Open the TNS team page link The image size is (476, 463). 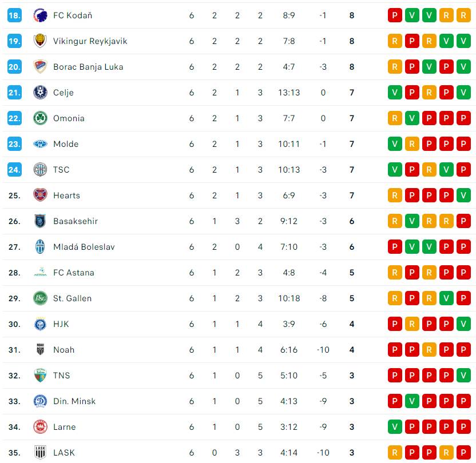click(62, 376)
